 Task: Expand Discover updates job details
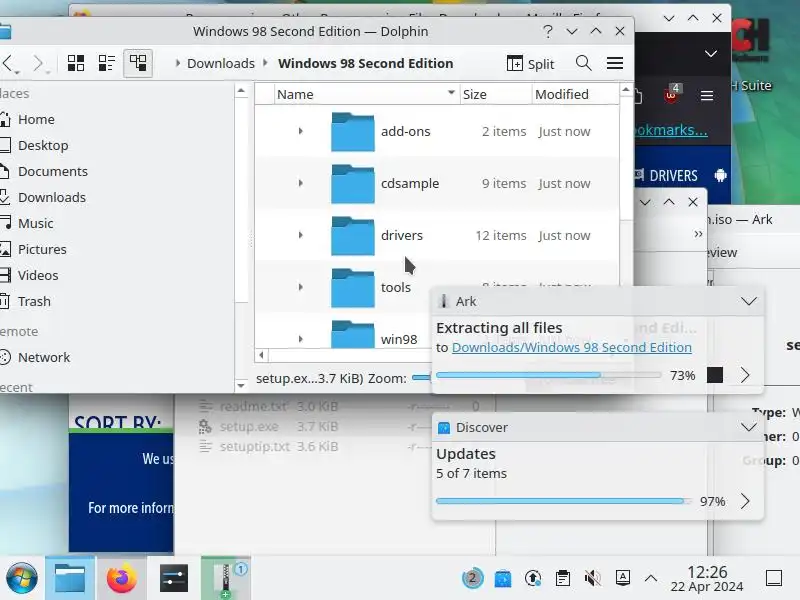click(745, 501)
